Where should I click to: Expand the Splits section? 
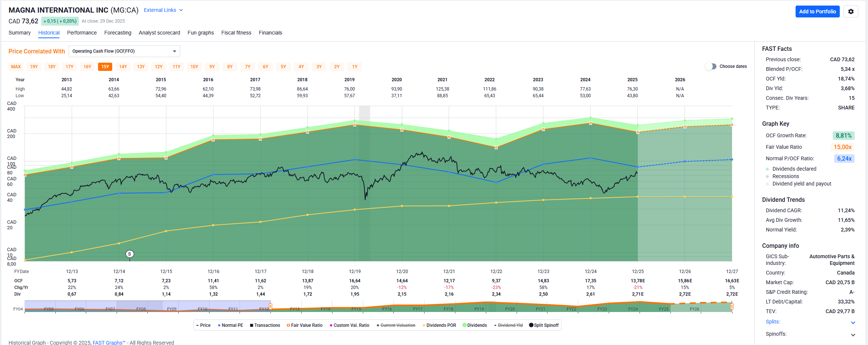pyautogui.click(x=853, y=322)
